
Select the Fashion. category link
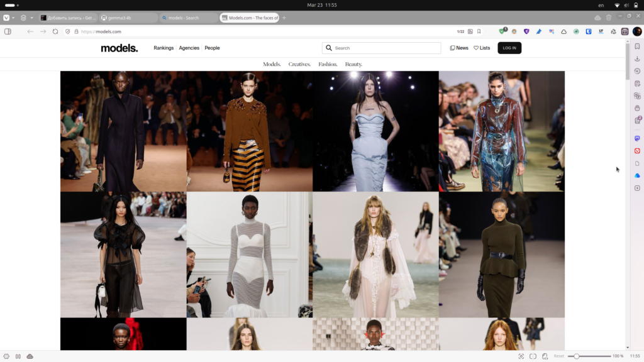tap(328, 64)
